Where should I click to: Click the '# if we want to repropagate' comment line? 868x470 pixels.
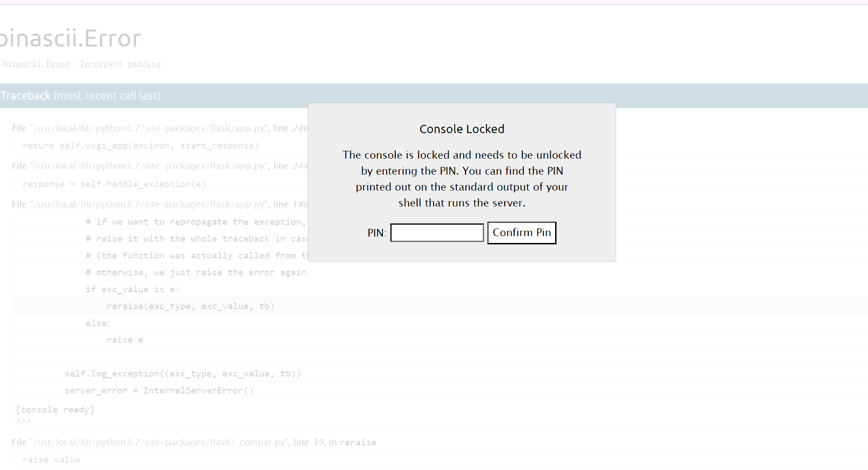196,222
